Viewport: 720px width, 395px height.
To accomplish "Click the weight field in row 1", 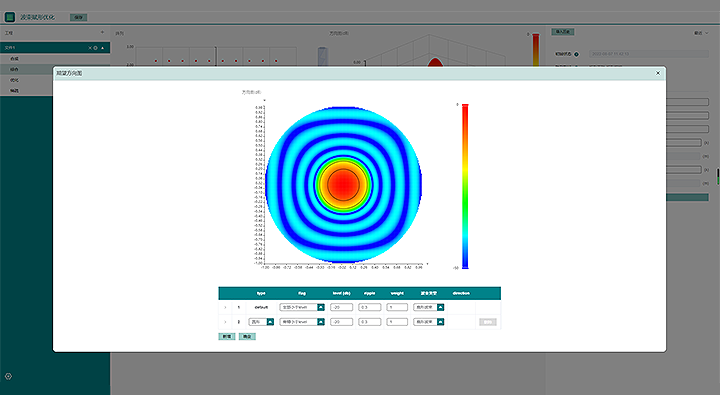I will [397, 307].
